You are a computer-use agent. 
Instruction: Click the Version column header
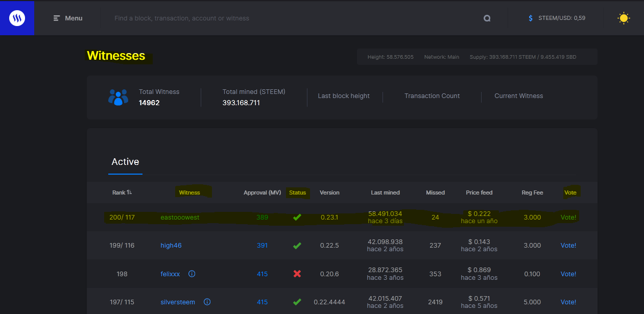(x=329, y=192)
